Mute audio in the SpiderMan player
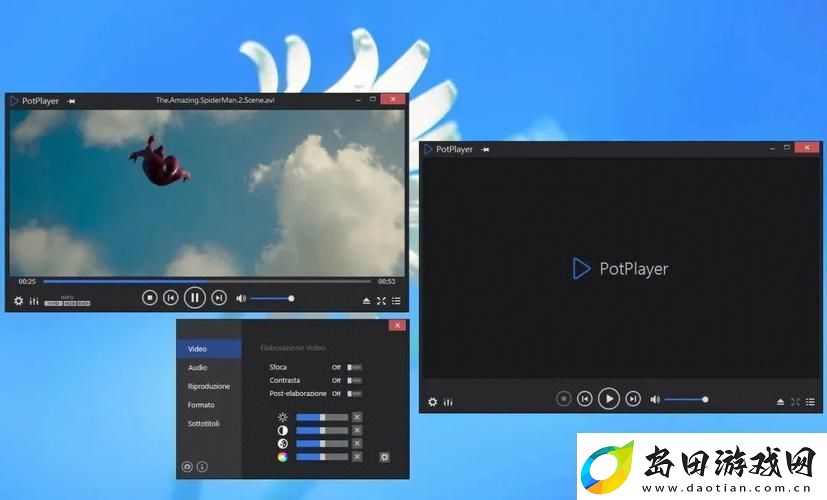Viewport: 827px width, 500px height. pos(241,299)
